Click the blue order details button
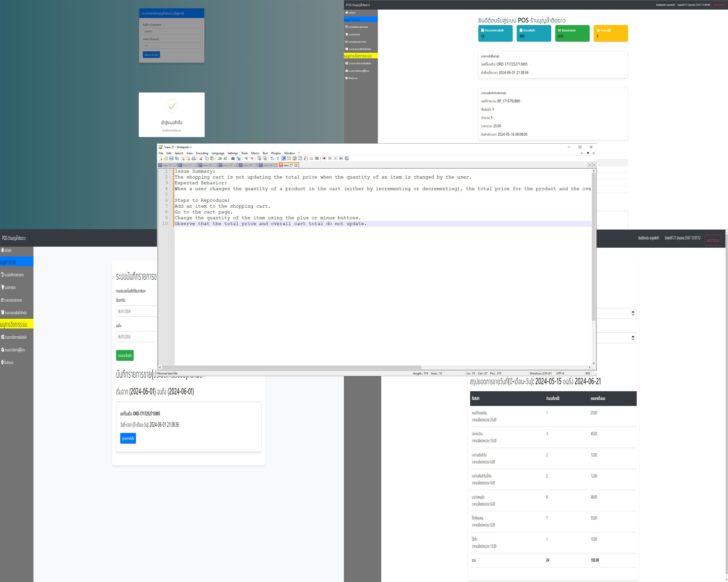The height and width of the screenshot is (582, 728). [x=128, y=438]
